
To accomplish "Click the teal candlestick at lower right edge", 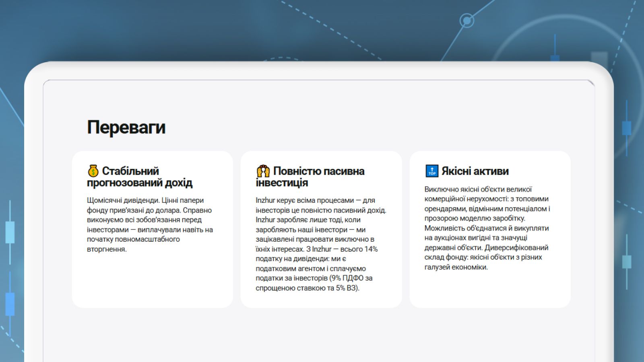I will (627, 262).
